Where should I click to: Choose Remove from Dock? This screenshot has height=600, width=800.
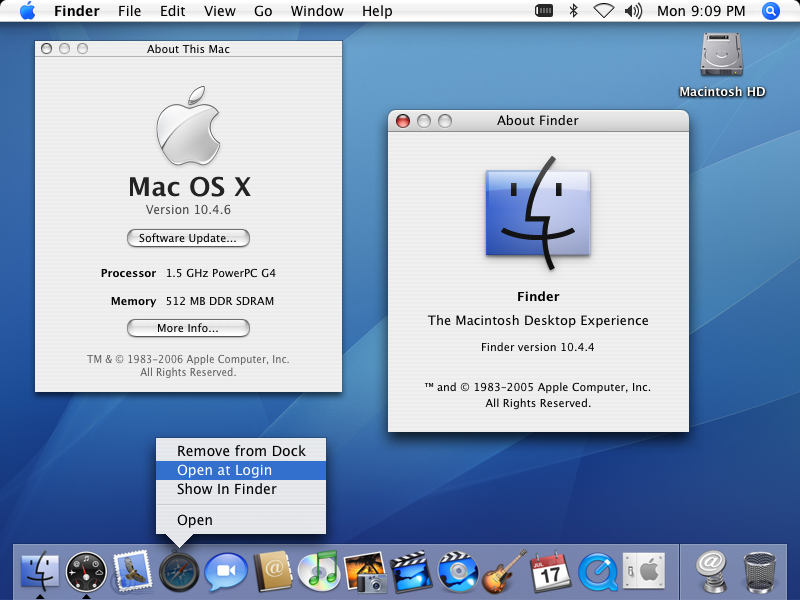[x=240, y=449]
